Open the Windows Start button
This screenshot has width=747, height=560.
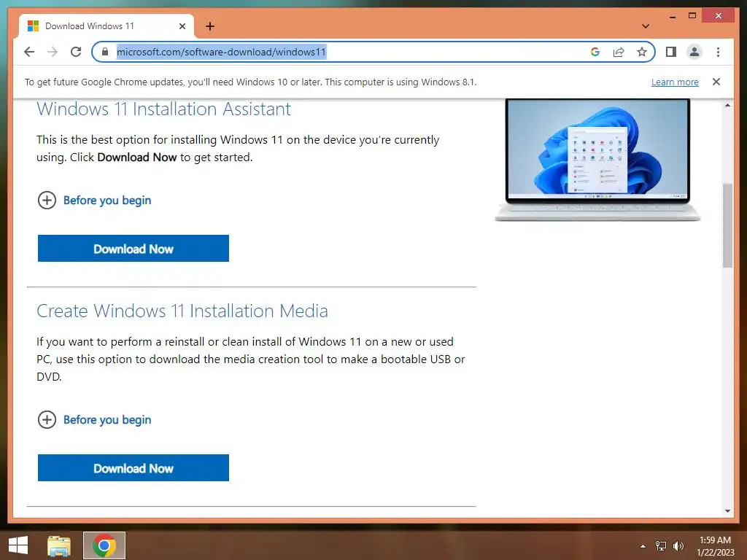tap(18, 545)
